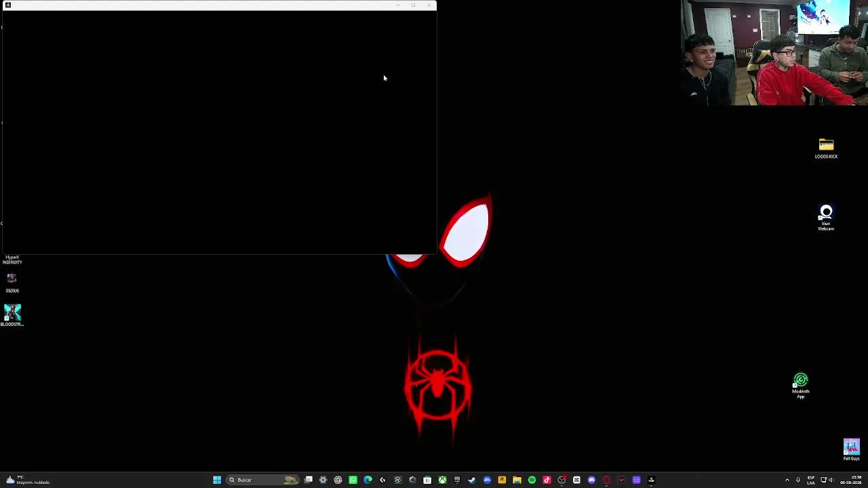Open Opera GX from the taskbar
The width and height of the screenshot is (868, 488).
(x=606, y=480)
